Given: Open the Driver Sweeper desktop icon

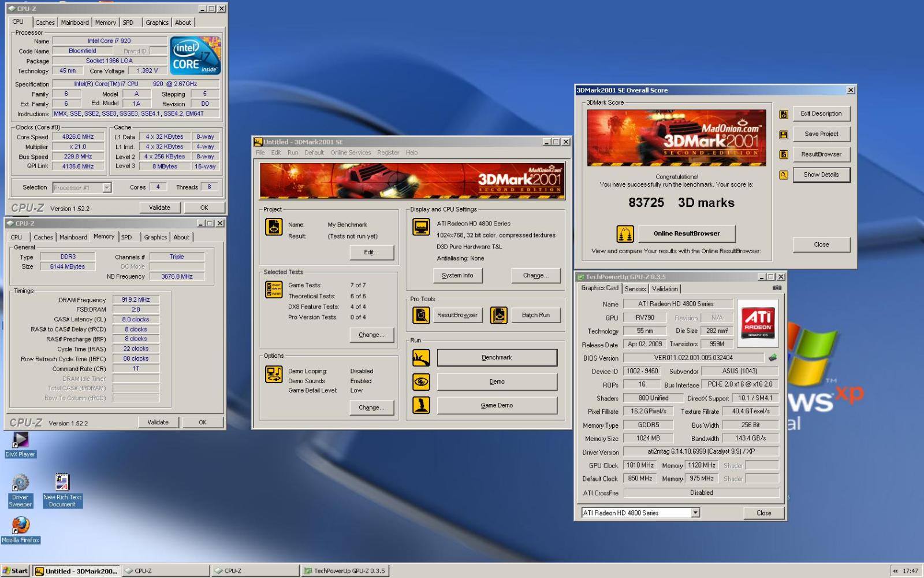Looking at the screenshot, I should 20,491.
